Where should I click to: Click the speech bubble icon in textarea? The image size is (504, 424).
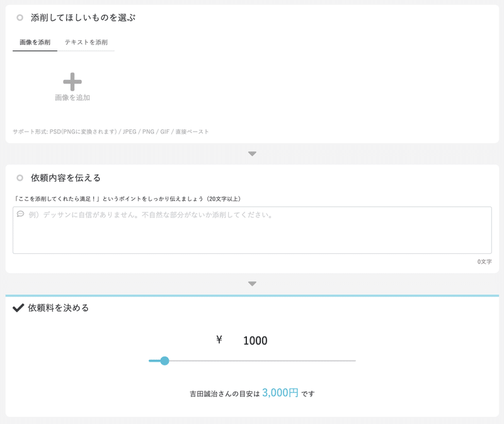(x=21, y=214)
